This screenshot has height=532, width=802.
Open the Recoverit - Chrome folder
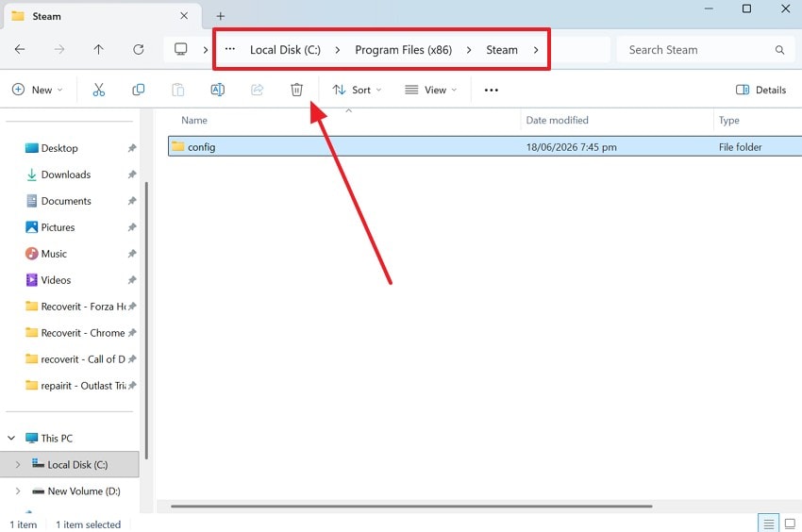(75, 333)
